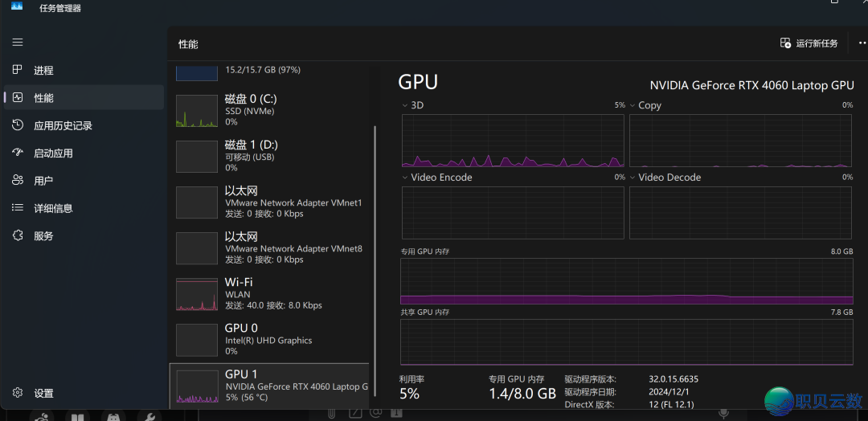Screen dimensions: 868x421
Task: Open the hamburger navigation menu
Action: tap(18, 43)
